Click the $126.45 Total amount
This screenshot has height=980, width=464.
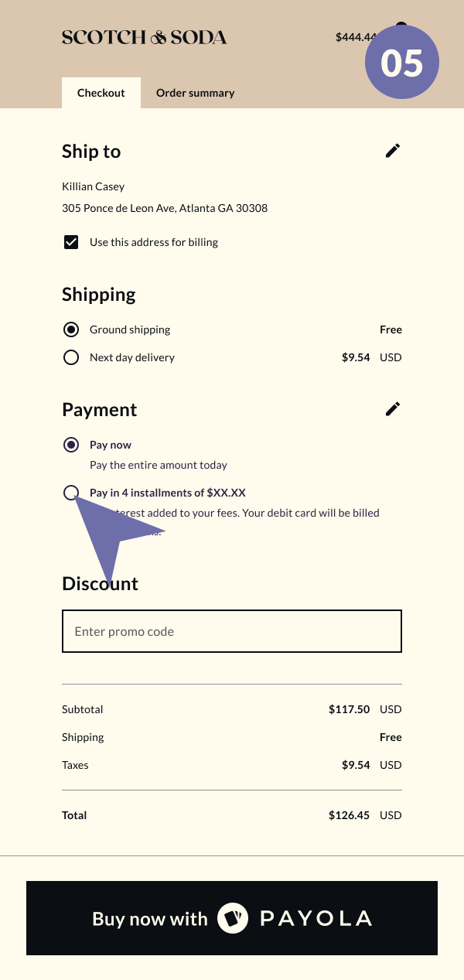point(349,815)
